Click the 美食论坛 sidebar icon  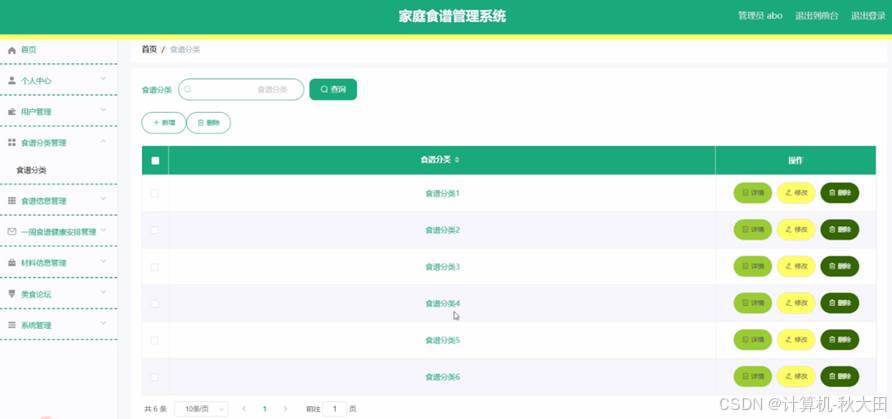coord(12,294)
